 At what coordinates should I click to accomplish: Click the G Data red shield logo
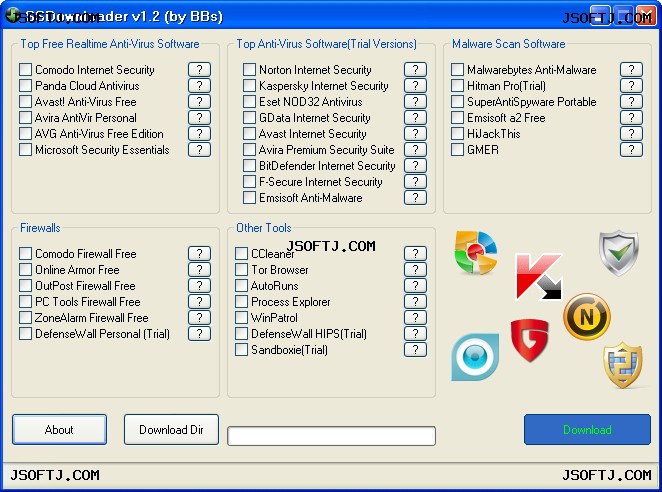pyautogui.click(x=529, y=340)
